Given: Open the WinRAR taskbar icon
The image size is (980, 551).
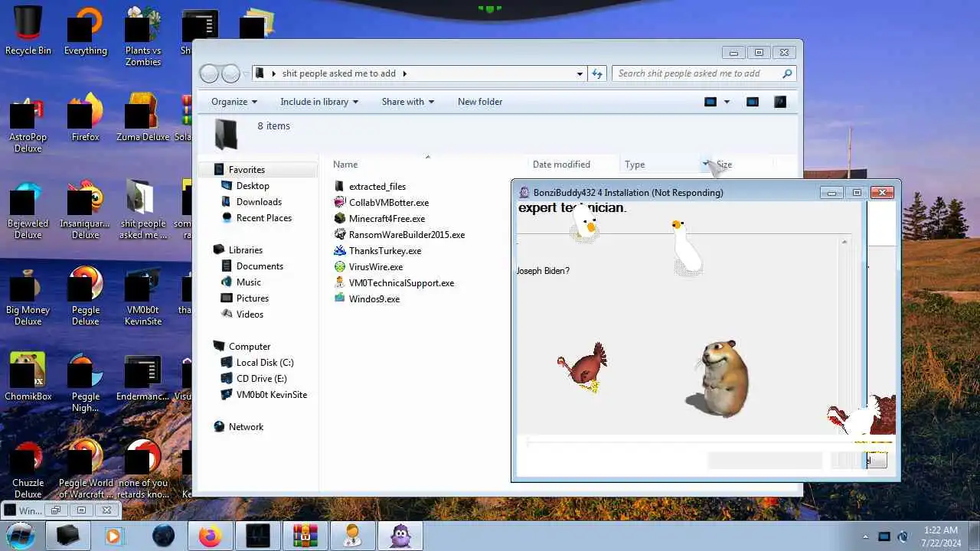Looking at the screenshot, I should coord(305,536).
